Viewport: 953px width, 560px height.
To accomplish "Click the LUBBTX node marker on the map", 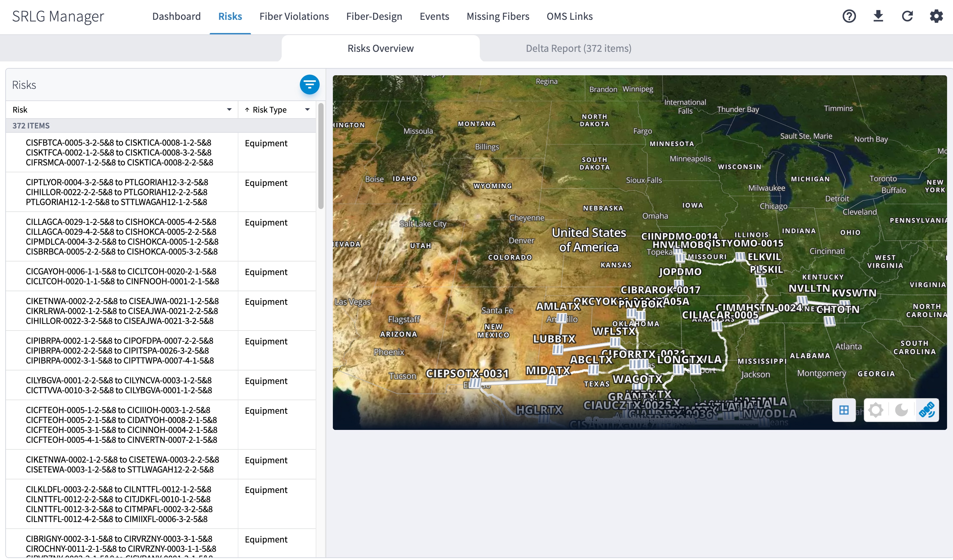I will (x=557, y=349).
